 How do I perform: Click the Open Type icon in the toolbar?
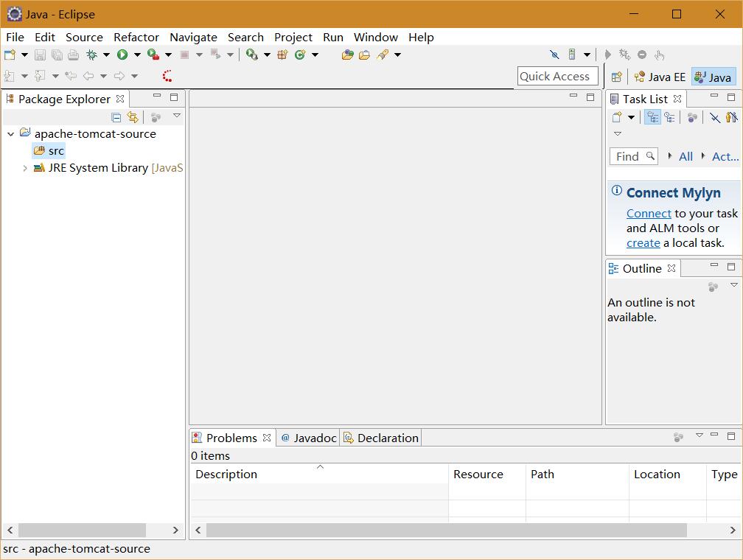(x=347, y=55)
